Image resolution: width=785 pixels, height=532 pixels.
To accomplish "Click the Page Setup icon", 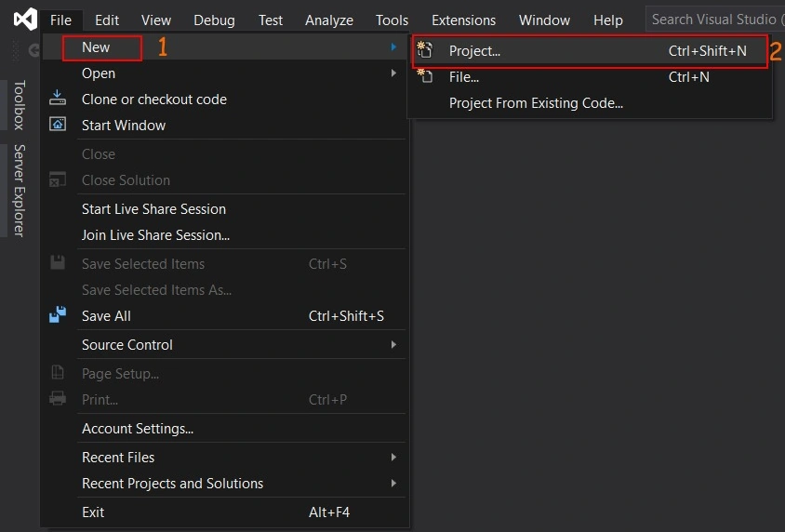I will pyautogui.click(x=58, y=373).
